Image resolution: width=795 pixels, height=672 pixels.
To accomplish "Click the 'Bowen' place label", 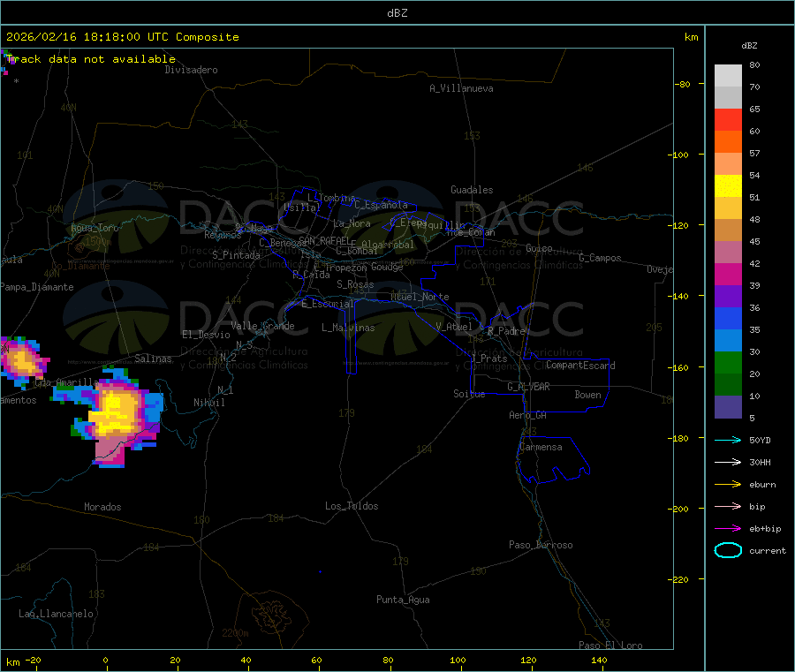I will pyautogui.click(x=587, y=395).
